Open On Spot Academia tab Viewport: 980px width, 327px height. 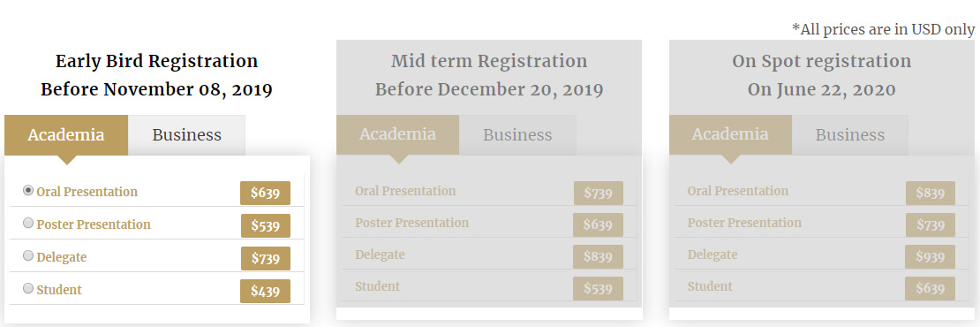click(x=730, y=135)
